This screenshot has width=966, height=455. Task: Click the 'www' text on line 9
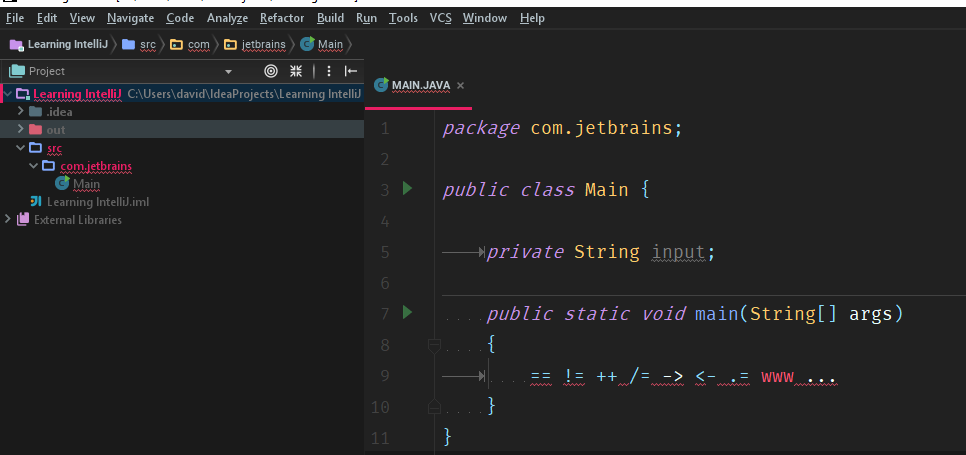point(777,376)
